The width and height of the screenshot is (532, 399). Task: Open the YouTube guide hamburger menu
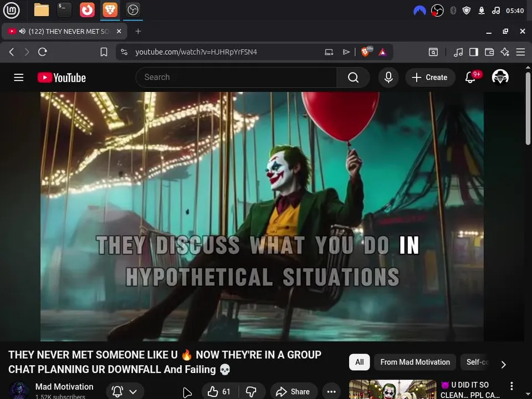19,78
